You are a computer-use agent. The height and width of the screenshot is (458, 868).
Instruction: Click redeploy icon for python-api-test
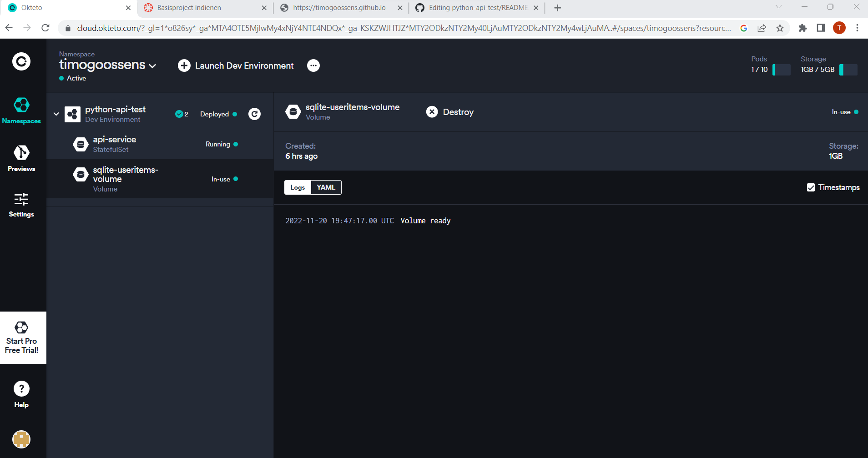(254, 114)
